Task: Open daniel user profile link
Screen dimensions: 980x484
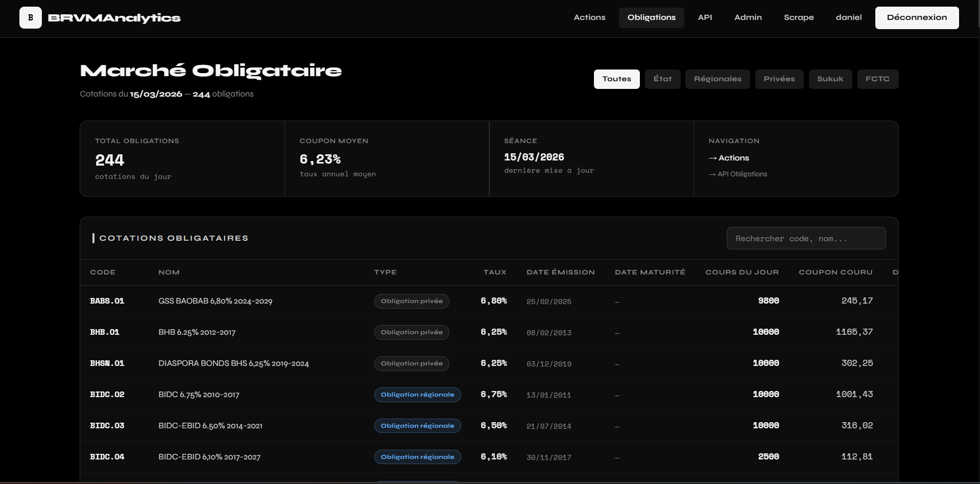Action: pos(848,17)
